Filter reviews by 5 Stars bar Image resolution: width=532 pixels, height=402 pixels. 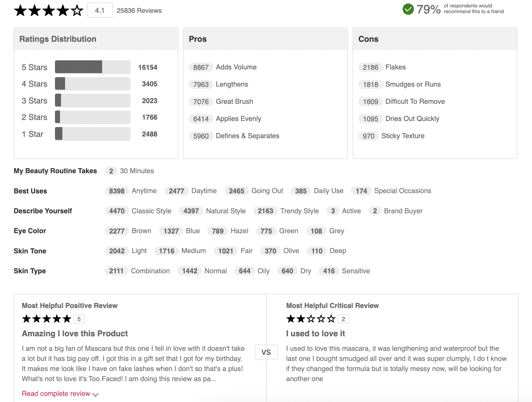(92, 67)
